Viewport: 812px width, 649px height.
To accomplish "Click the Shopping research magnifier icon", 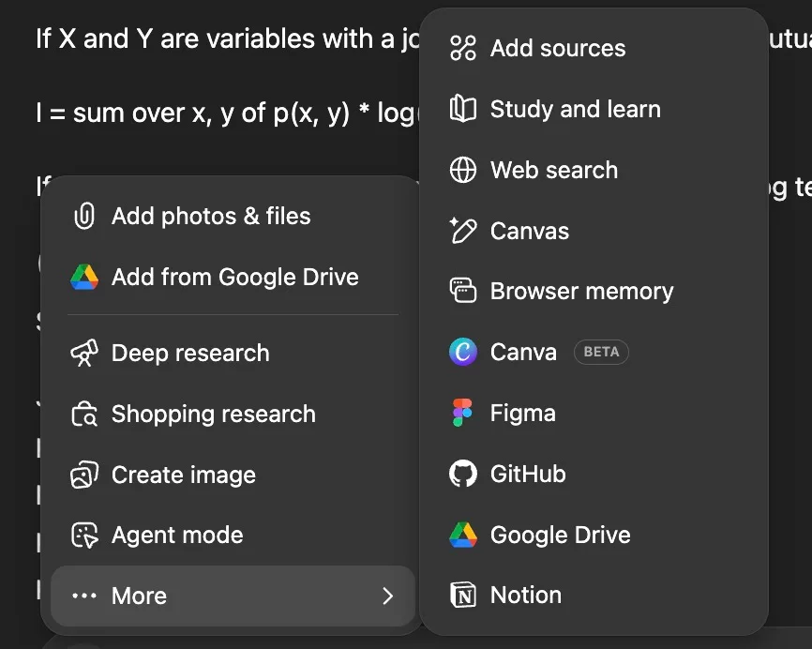I will [x=85, y=414].
